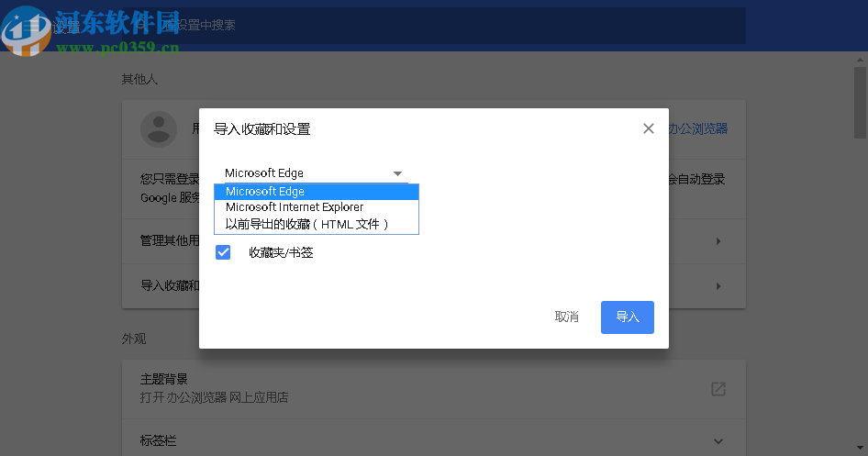
Task: Open the user avatar icon
Action: click(x=159, y=129)
